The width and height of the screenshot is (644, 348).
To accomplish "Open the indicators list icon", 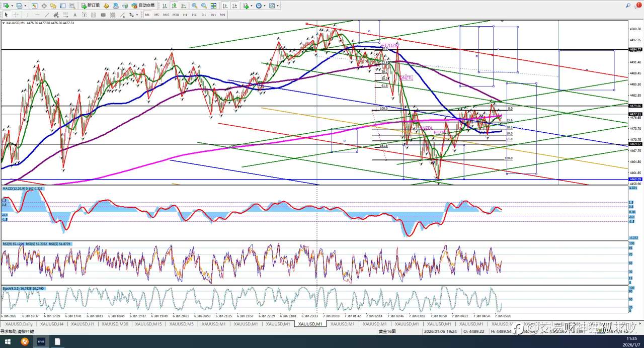I will pos(246,6).
